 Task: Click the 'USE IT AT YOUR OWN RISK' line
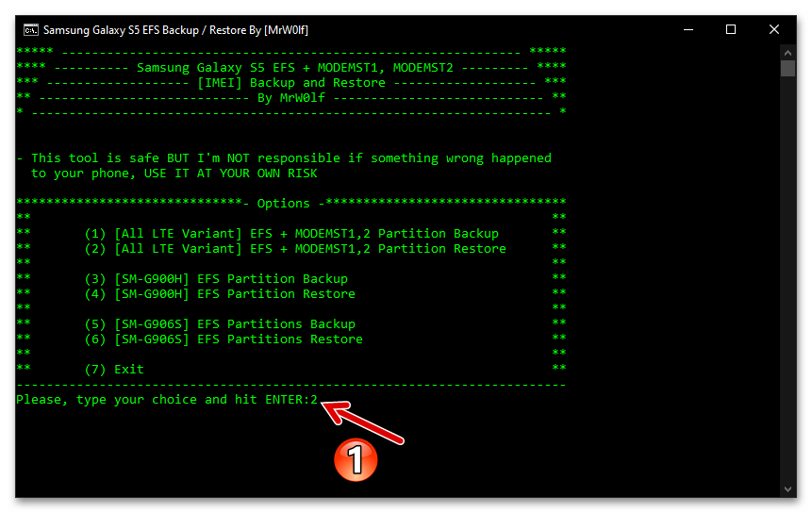click(x=174, y=174)
